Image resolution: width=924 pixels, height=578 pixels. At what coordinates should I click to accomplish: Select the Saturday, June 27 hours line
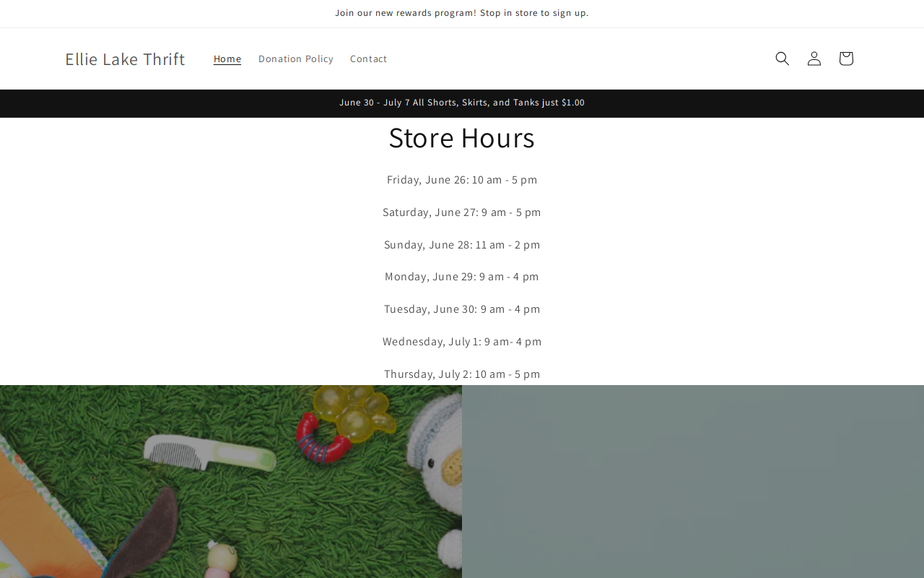(x=462, y=212)
